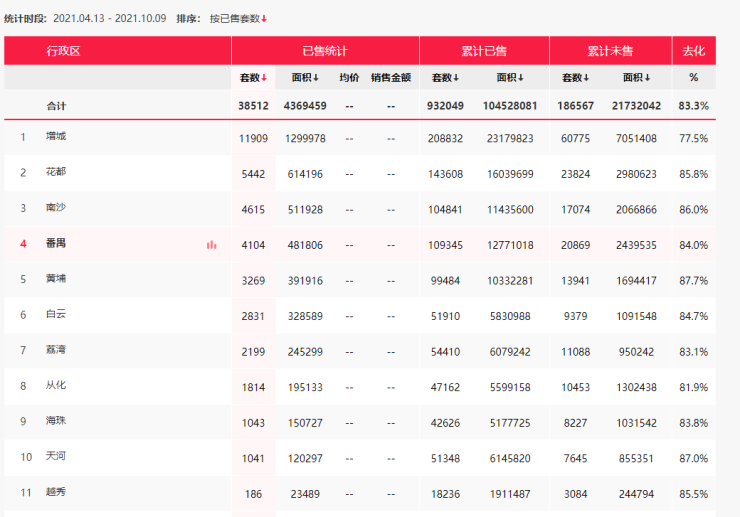The height and width of the screenshot is (517, 740).
Task: Select the highlighted 番禺 district
Action: (56, 243)
